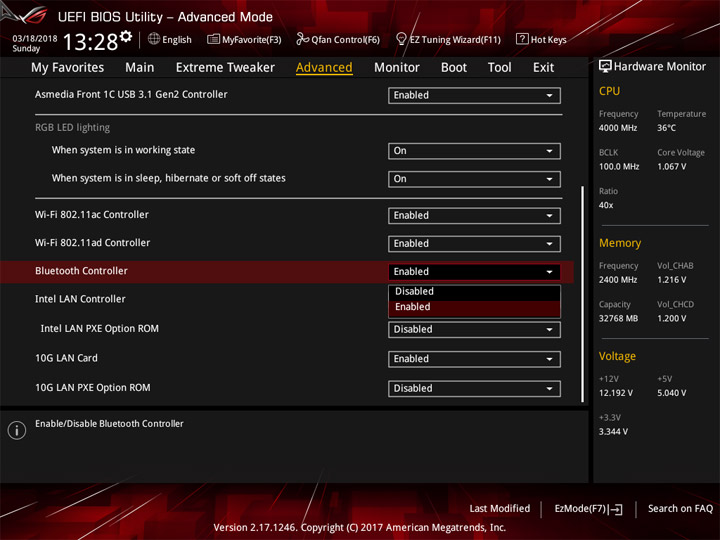This screenshot has width=720, height=540.
Task: Open Asmedia Front USB 3.1 Controller dropdown
Action: [x=474, y=96]
